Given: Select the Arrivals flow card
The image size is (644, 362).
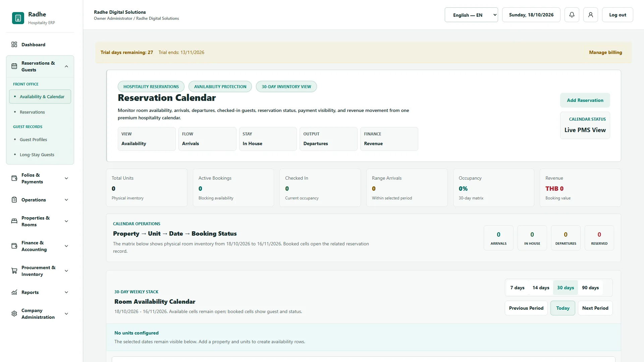Looking at the screenshot, I should pos(207,139).
